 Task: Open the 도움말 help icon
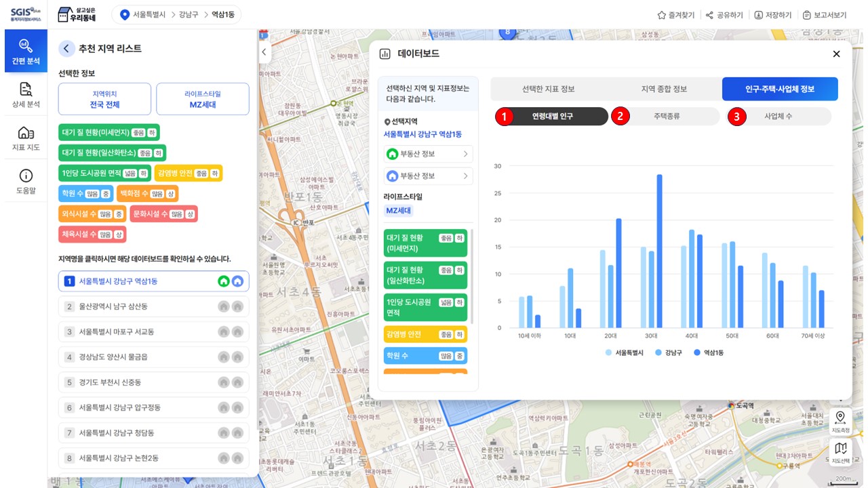pyautogui.click(x=26, y=181)
